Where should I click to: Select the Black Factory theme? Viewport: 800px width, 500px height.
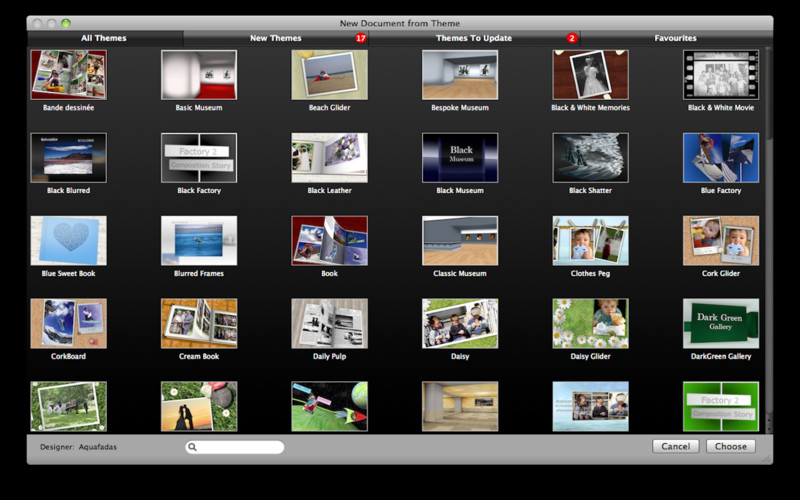(199, 158)
